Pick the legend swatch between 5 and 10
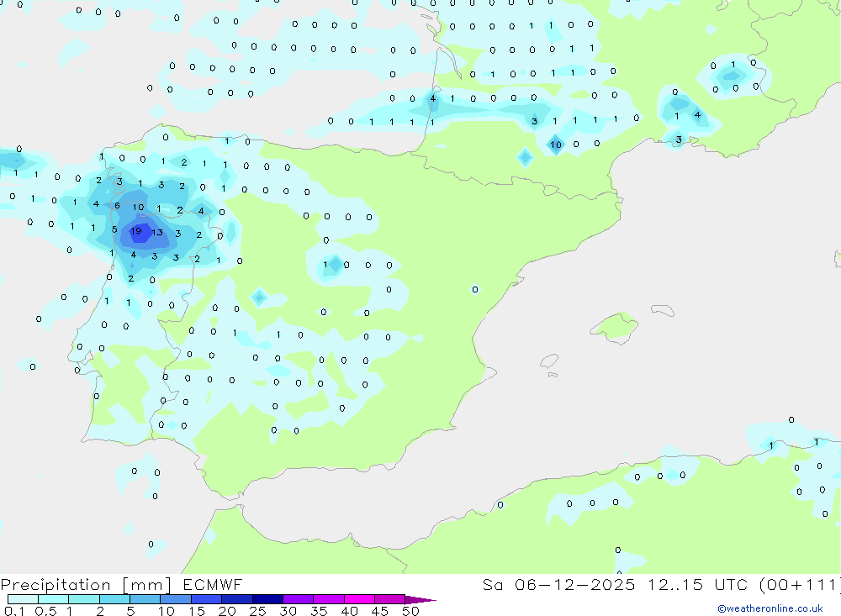Screen dimensions: 841x616 145,599
